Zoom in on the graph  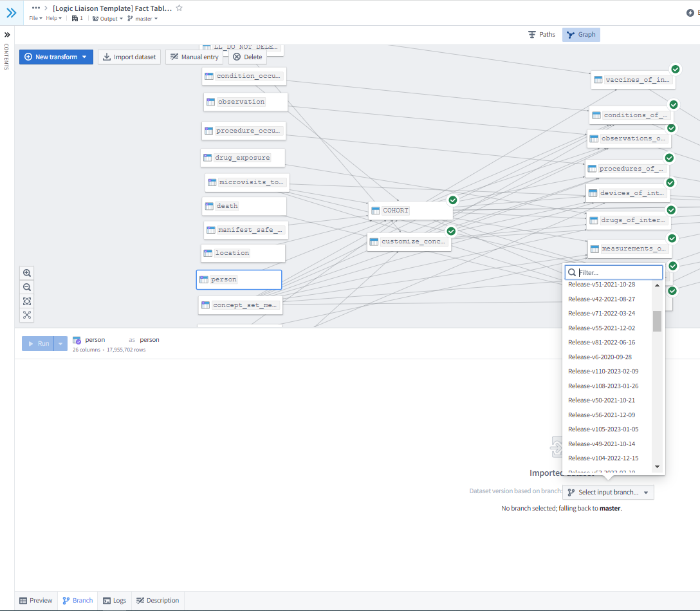pos(27,273)
